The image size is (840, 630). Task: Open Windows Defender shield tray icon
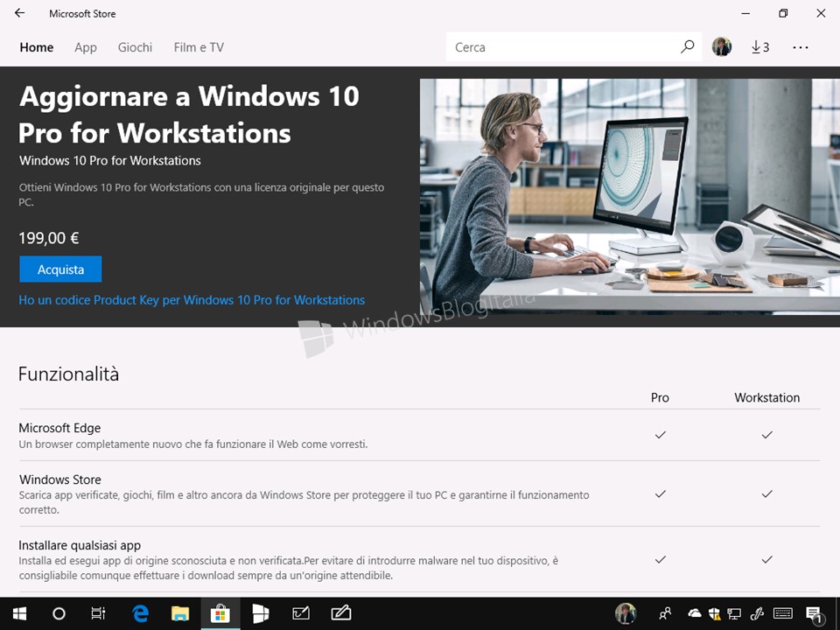[714, 613]
